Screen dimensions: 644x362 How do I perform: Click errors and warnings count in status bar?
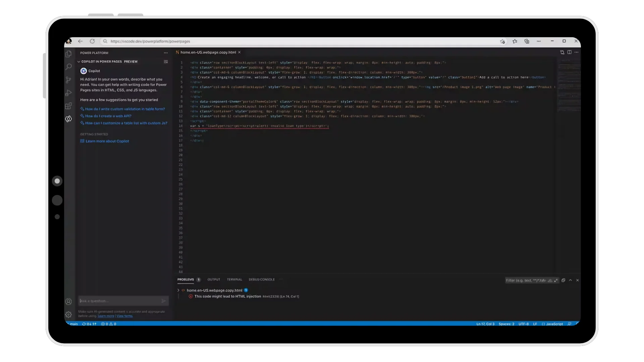pyautogui.click(x=108, y=324)
